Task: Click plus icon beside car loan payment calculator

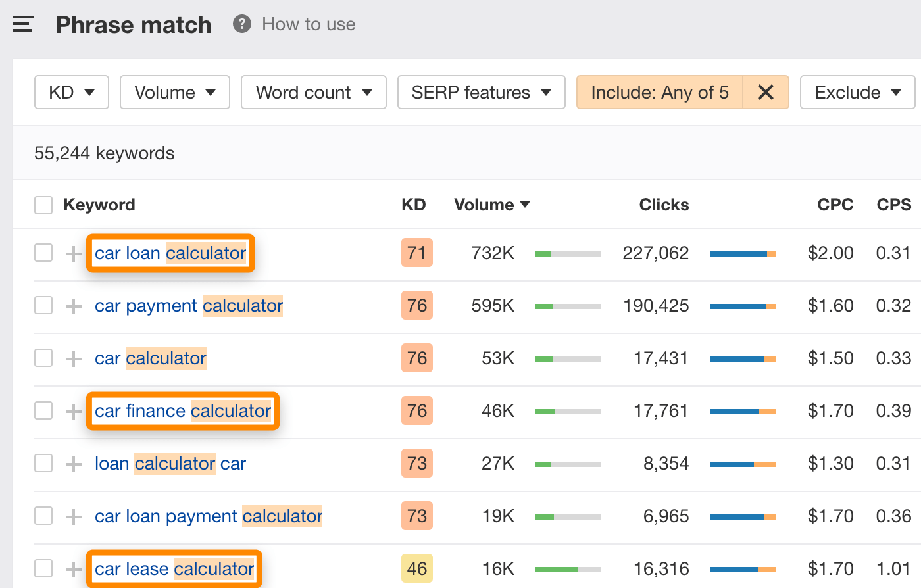Action: 74,516
